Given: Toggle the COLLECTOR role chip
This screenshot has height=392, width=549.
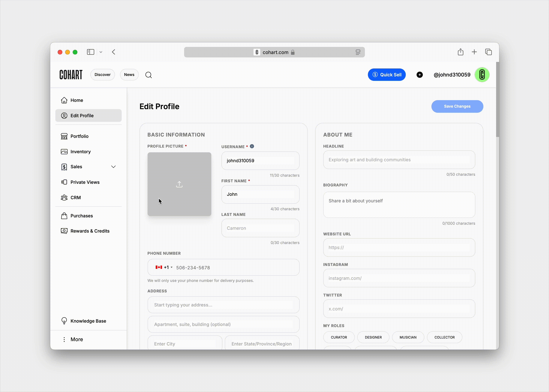Looking at the screenshot, I should pyautogui.click(x=445, y=337).
